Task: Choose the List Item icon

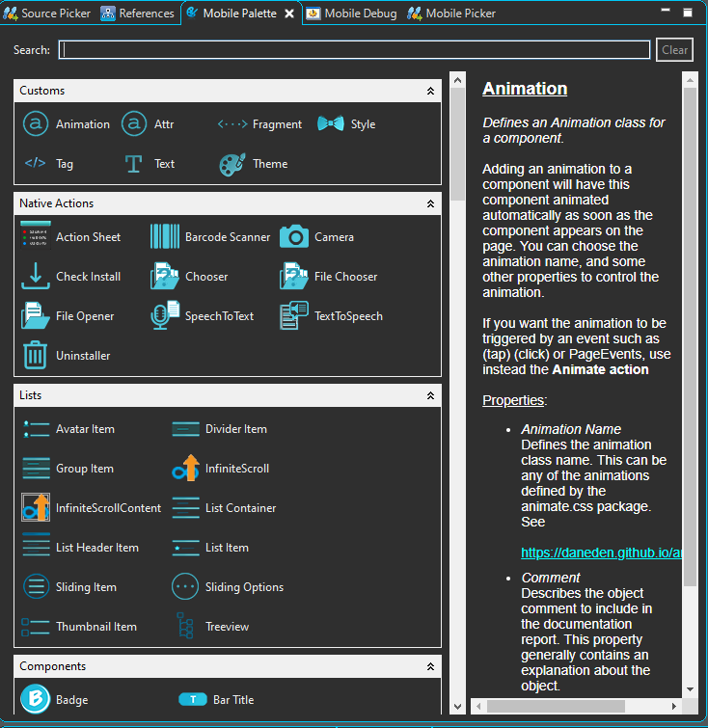Action: (185, 547)
